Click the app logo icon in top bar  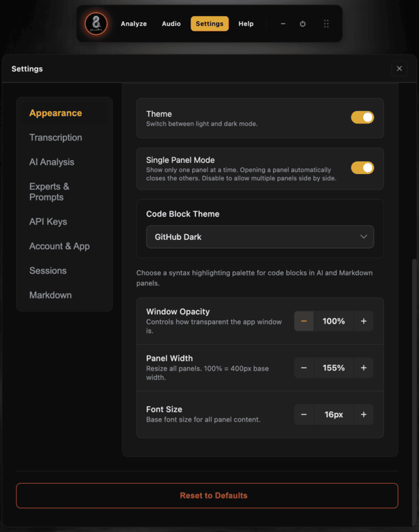click(x=96, y=24)
